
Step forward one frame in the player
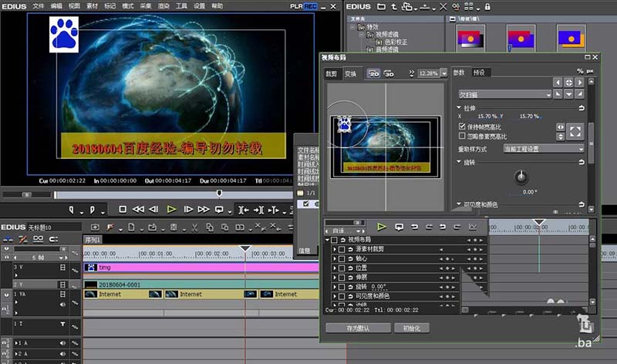pyautogui.click(x=188, y=209)
